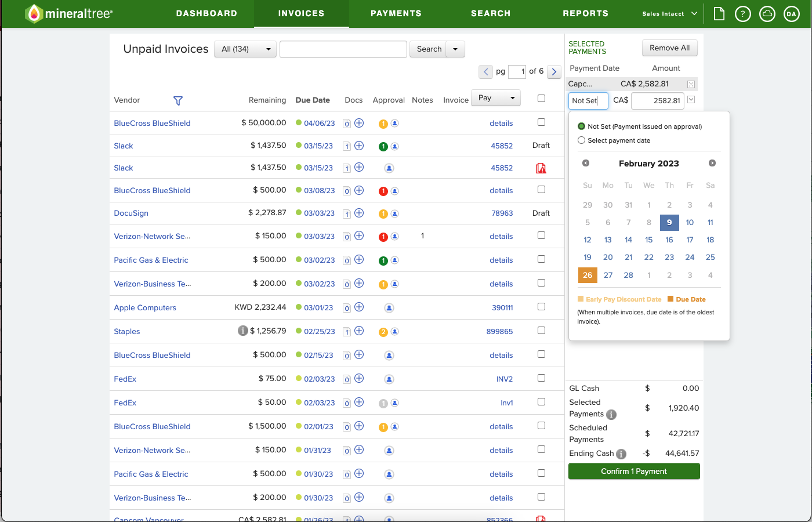Click the MineralTree logo
The width and height of the screenshot is (812, 522).
coord(69,13)
